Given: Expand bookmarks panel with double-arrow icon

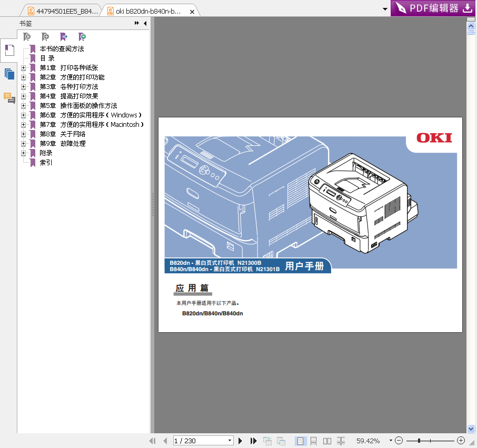Looking at the screenshot, I should point(136,23).
